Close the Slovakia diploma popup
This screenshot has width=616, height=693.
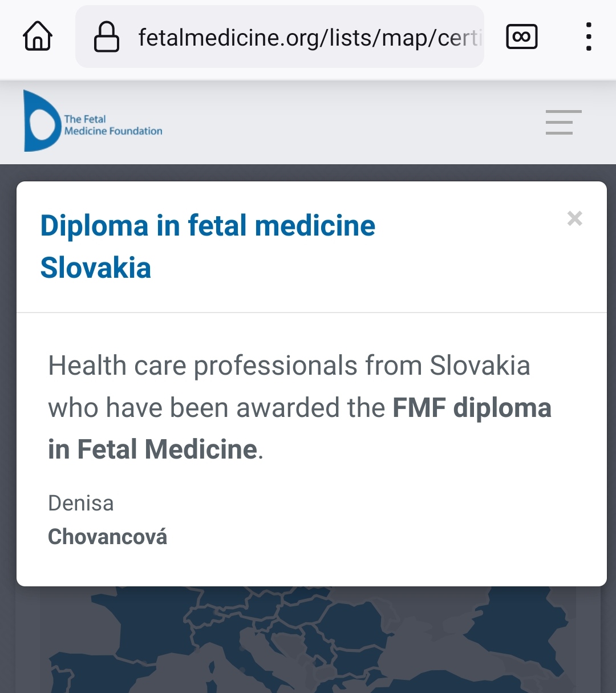[574, 218]
